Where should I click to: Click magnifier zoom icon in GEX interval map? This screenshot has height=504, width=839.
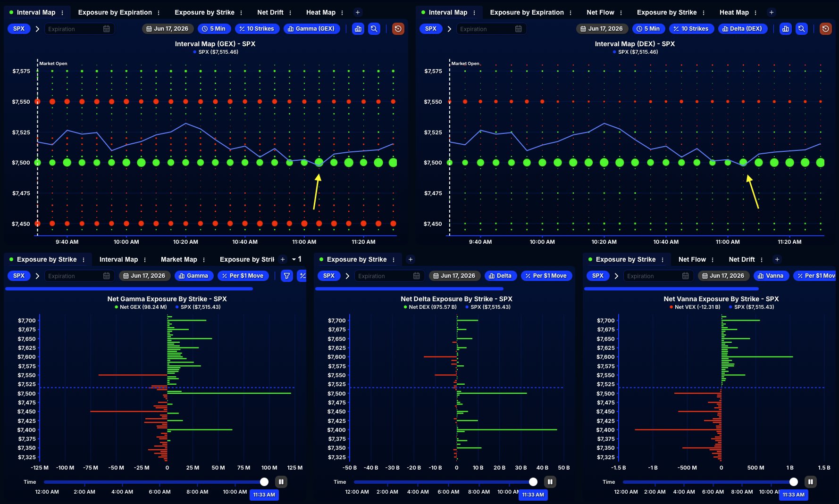click(x=374, y=29)
